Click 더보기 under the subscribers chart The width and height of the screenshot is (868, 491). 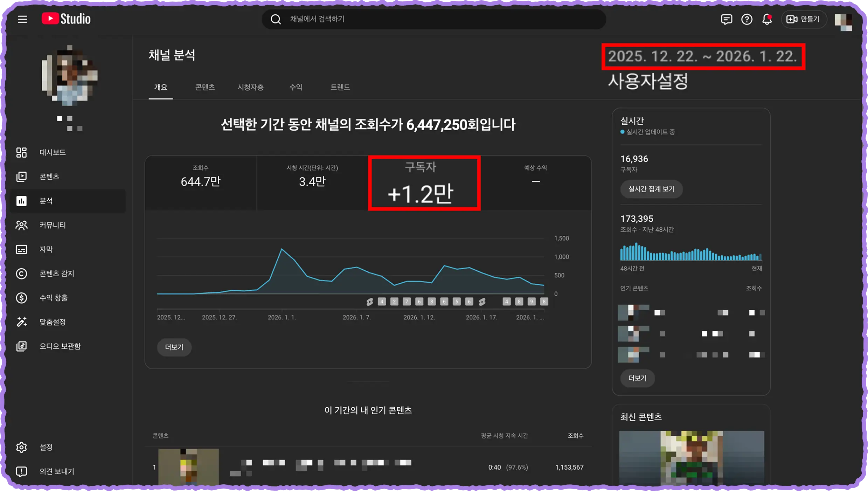(x=174, y=347)
